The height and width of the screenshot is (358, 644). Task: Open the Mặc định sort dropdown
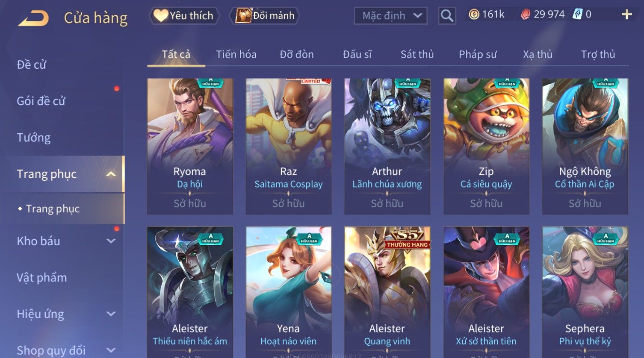pyautogui.click(x=391, y=16)
